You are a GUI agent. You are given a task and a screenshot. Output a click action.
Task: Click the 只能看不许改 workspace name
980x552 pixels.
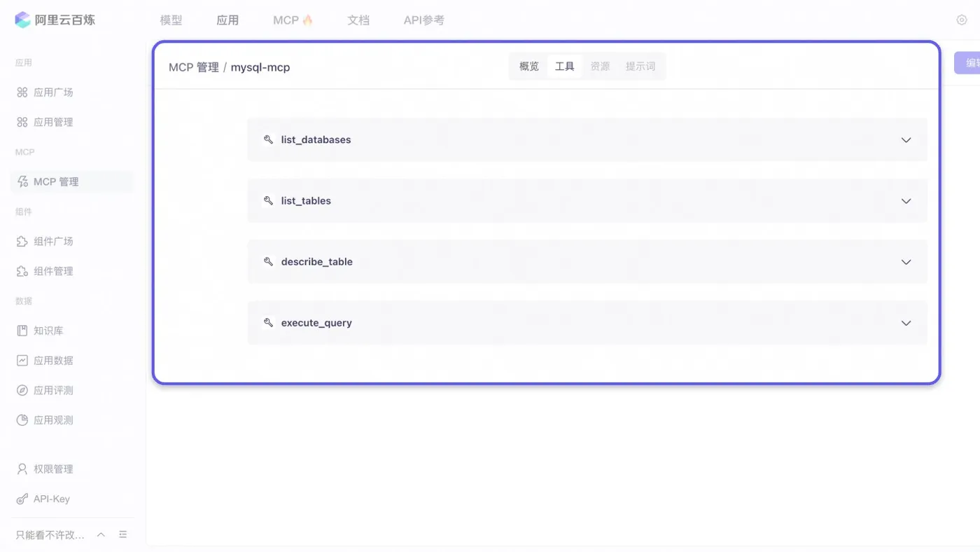pos(50,534)
